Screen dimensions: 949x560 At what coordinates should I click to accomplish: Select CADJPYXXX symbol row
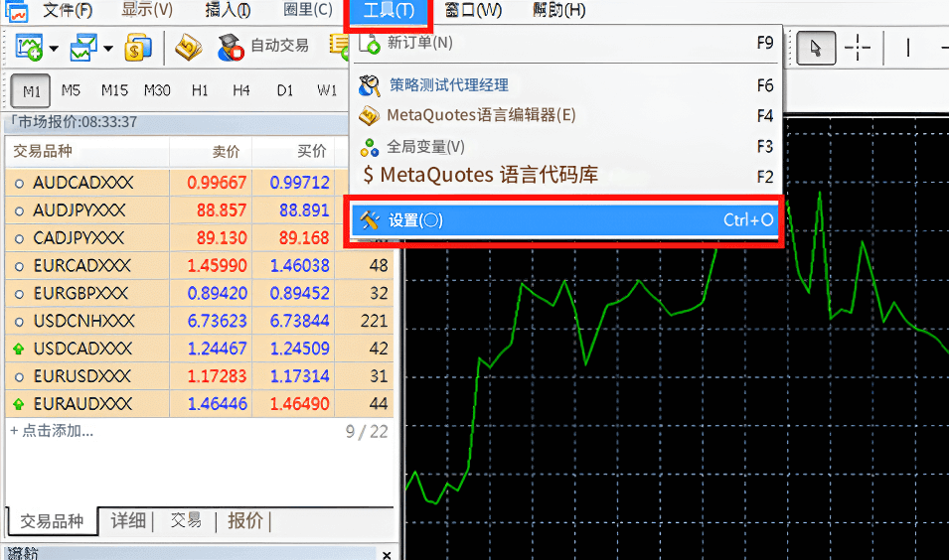(x=199, y=237)
